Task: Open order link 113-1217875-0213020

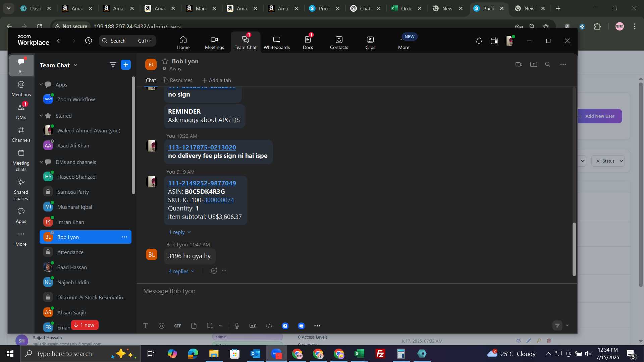Action: pos(202,147)
